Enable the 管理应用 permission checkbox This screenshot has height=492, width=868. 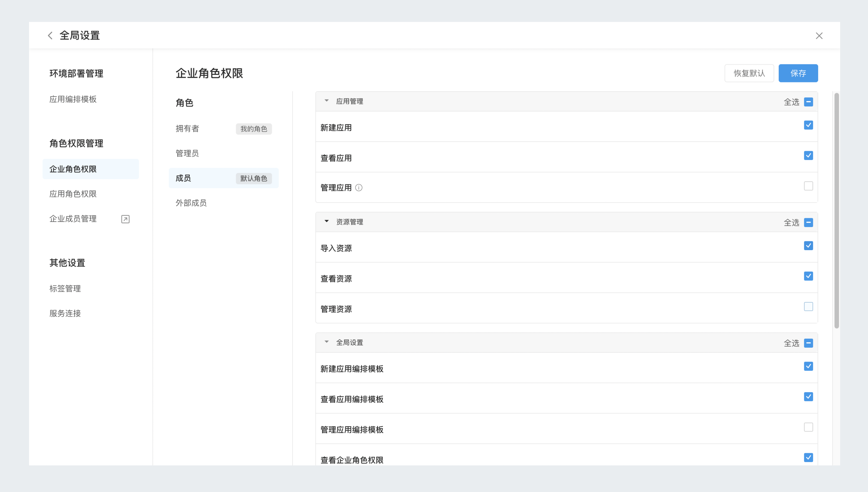808,186
